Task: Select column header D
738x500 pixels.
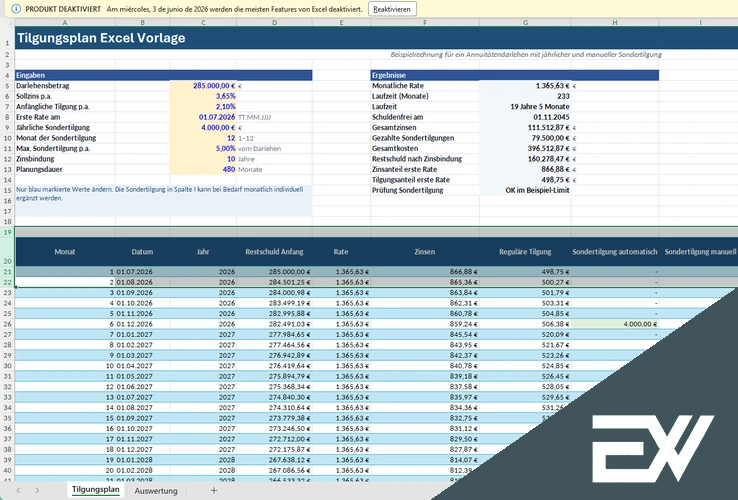Action: (274, 22)
